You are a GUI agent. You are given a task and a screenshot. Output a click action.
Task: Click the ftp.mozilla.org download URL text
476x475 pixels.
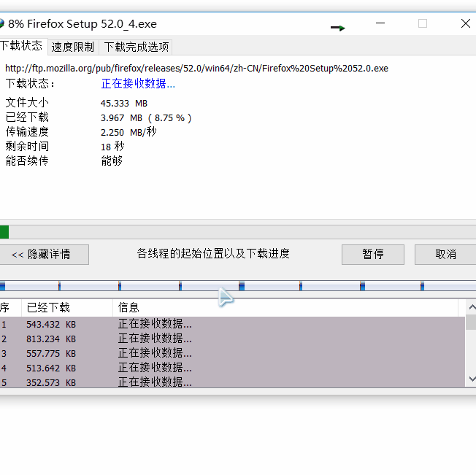click(x=196, y=69)
